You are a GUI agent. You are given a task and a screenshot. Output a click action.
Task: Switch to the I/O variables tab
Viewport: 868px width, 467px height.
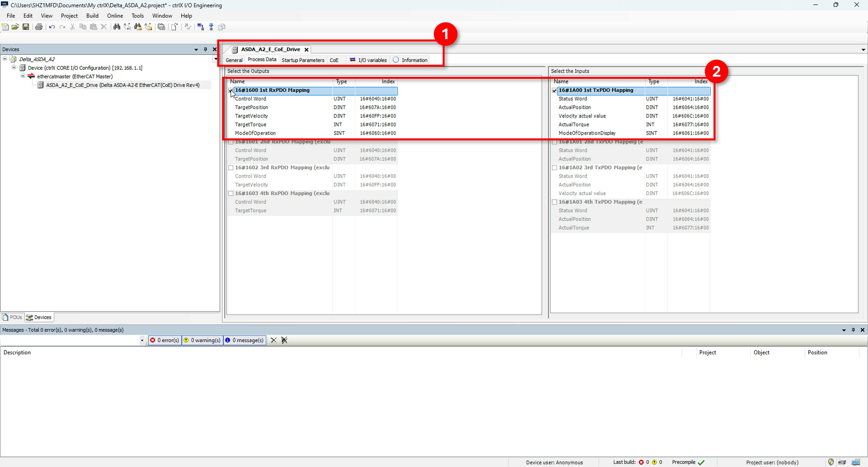click(369, 60)
